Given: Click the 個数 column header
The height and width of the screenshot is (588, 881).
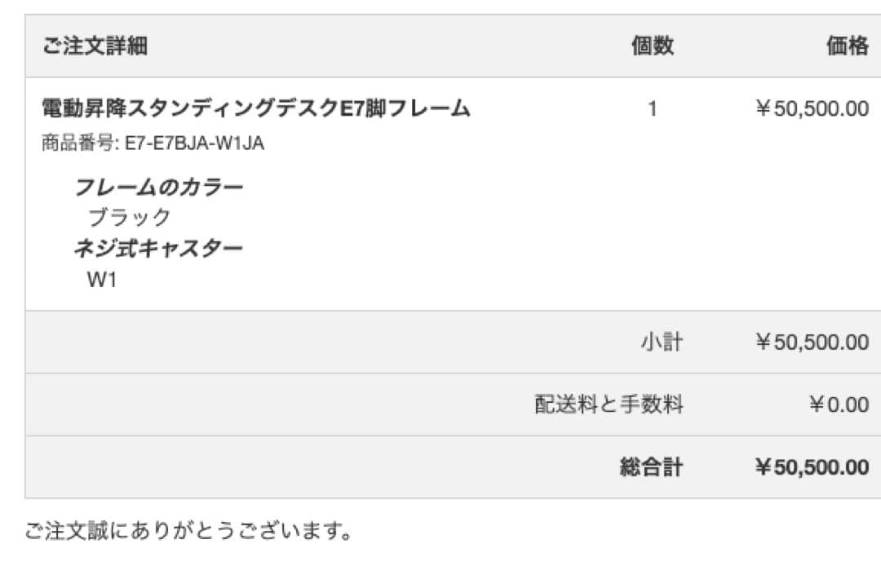Looking at the screenshot, I should coord(653,46).
